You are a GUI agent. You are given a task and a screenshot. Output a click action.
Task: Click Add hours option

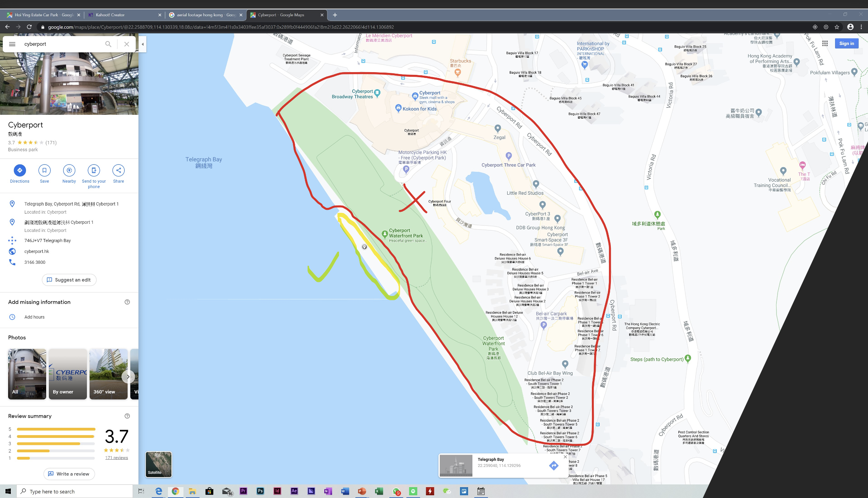click(x=35, y=317)
